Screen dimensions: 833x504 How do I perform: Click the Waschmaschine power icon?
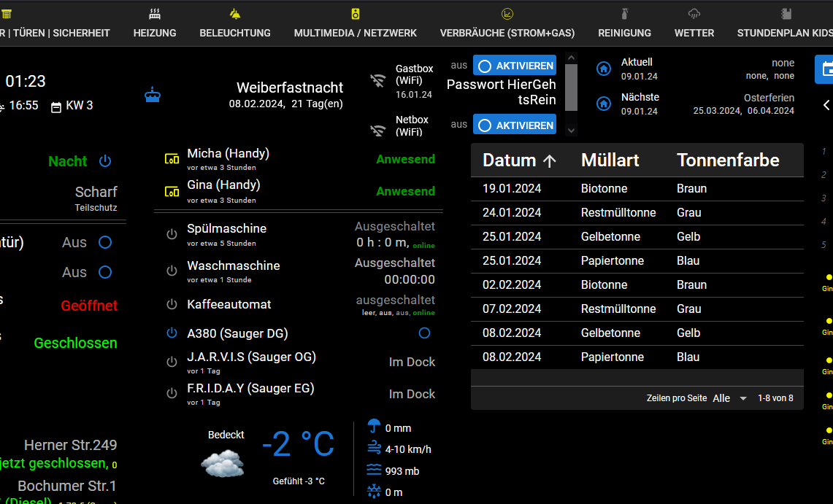point(172,271)
